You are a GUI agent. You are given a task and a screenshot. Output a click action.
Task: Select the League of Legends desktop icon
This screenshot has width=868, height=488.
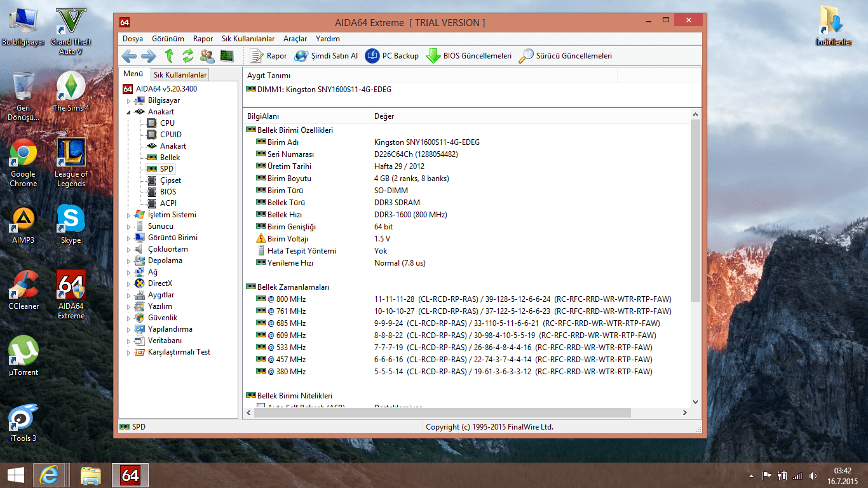click(71, 163)
